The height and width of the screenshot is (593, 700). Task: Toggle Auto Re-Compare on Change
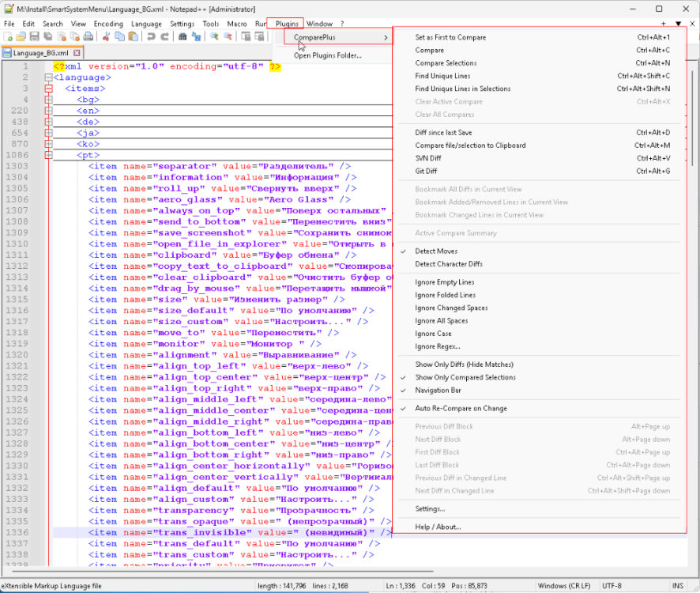click(539, 409)
